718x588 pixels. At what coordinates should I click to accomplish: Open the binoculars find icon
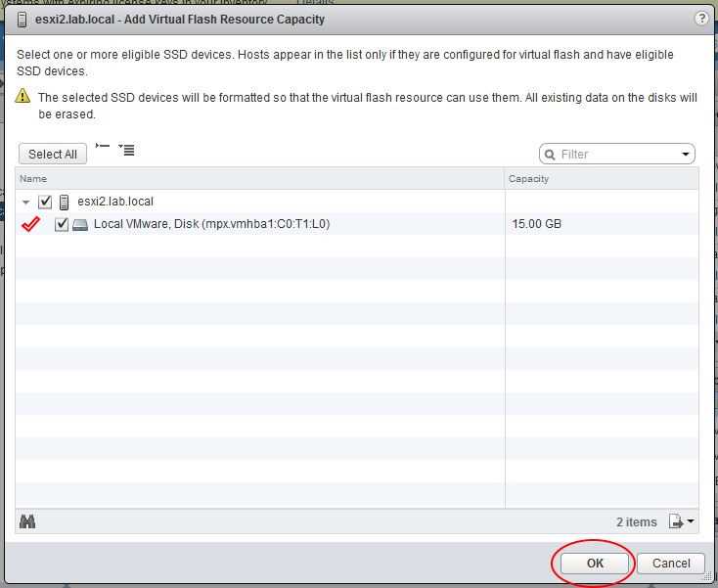(27, 521)
